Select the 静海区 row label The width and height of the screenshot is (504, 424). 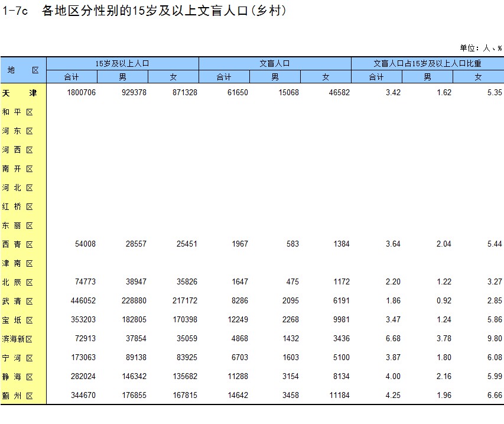18,377
